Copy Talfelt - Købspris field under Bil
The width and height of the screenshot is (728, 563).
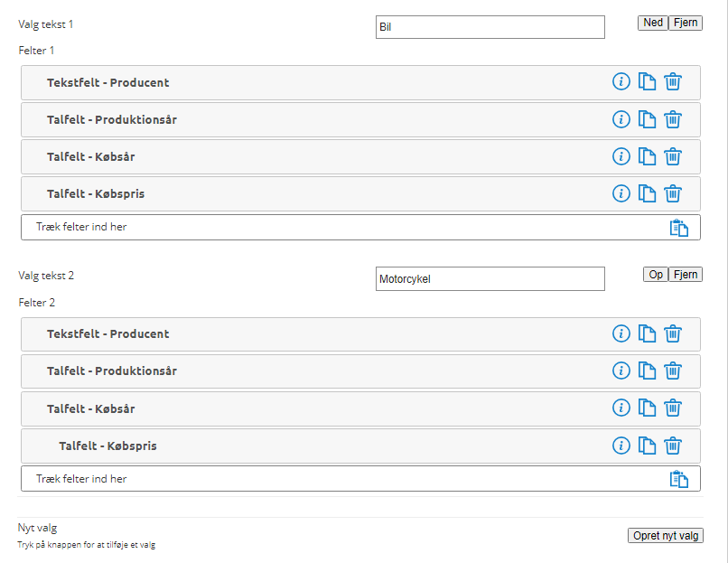click(647, 193)
